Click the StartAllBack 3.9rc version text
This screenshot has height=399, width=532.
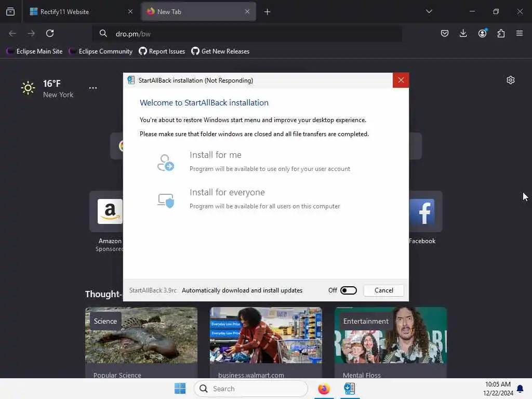[153, 290]
